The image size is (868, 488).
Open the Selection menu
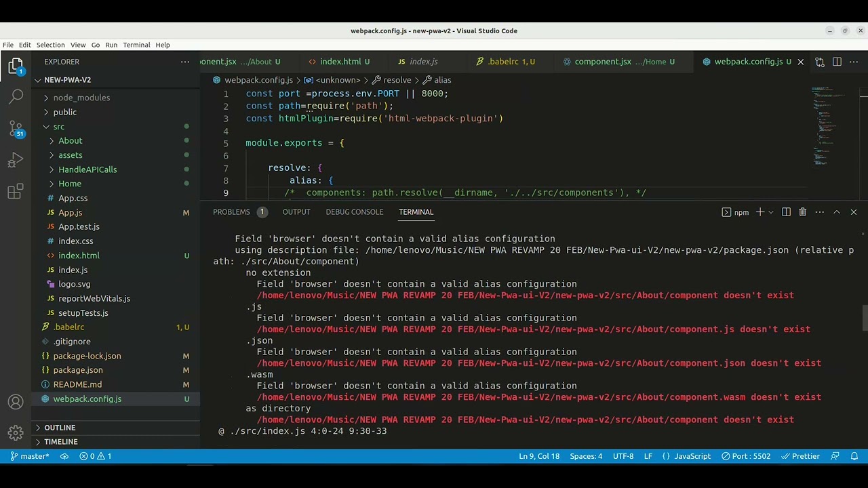(x=51, y=45)
